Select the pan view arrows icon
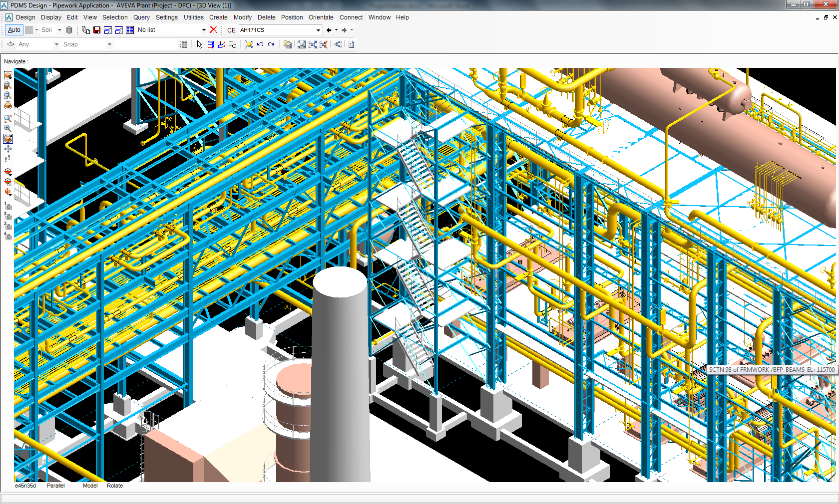 (x=7, y=149)
